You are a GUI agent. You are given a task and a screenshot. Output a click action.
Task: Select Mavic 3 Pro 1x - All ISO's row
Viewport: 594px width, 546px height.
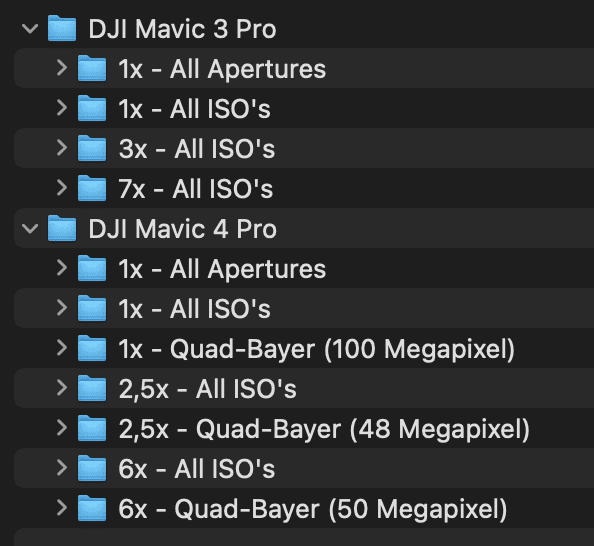pyautogui.click(x=304, y=108)
